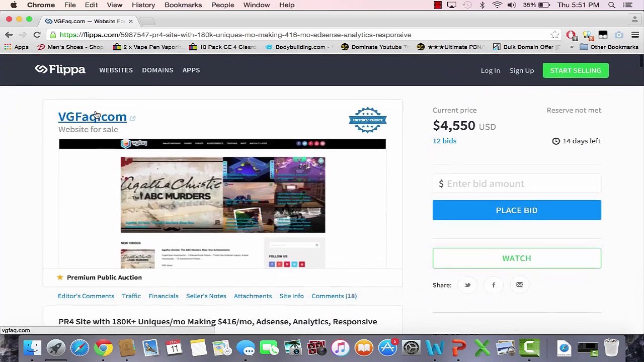Open the volume control in menu bar

[x=512, y=5]
